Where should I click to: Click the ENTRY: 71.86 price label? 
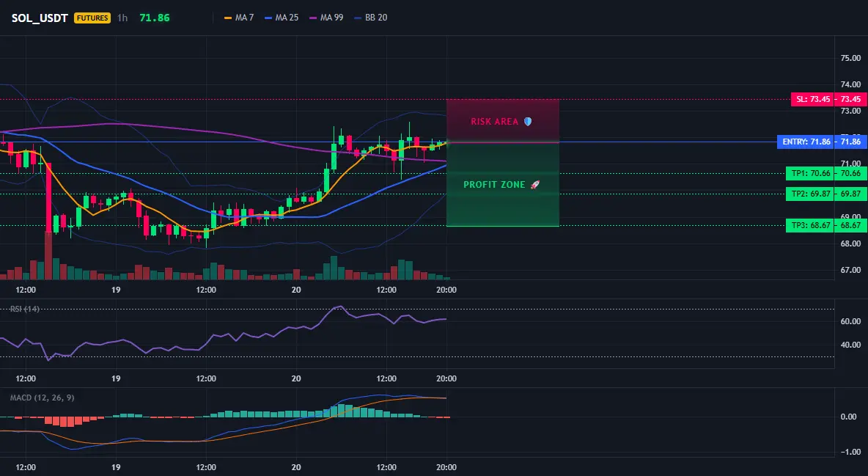pyautogui.click(x=806, y=142)
